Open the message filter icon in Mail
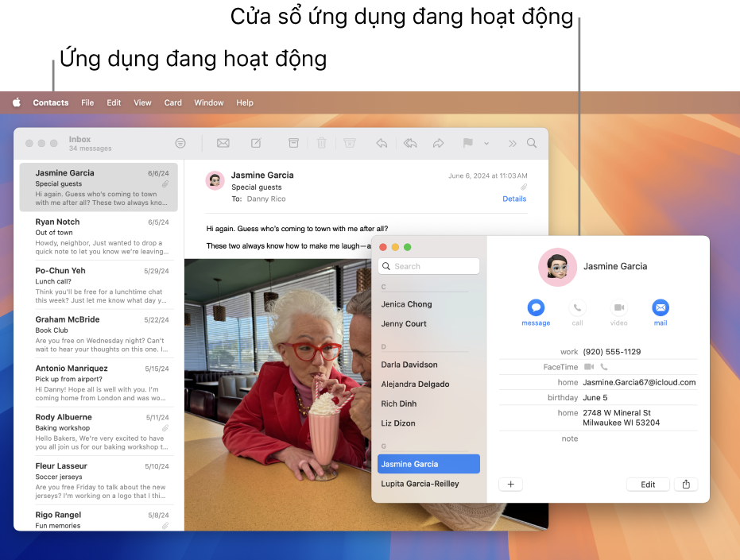Viewport: 740px width, 560px height. (180, 143)
